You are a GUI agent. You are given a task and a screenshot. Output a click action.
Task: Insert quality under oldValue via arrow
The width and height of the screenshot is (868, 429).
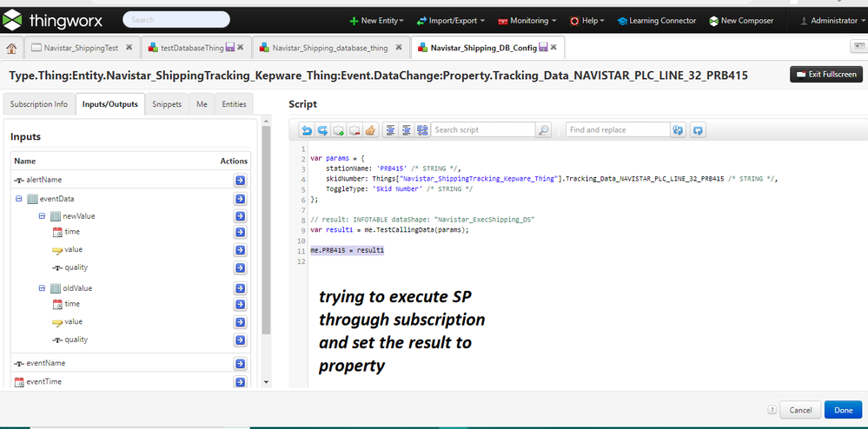pyautogui.click(x=241, y=340)
